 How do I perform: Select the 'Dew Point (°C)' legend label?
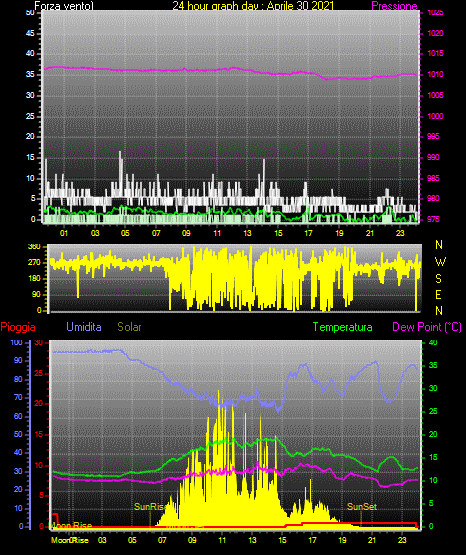427,327
